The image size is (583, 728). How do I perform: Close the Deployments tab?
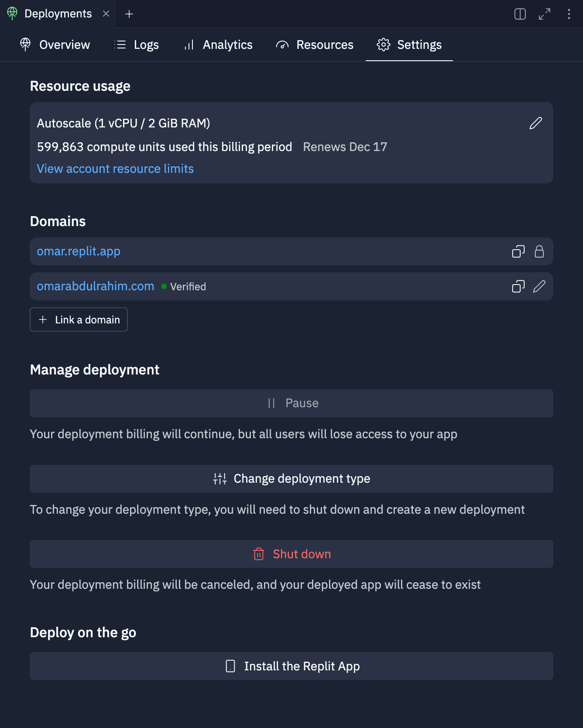pos(106,14)
